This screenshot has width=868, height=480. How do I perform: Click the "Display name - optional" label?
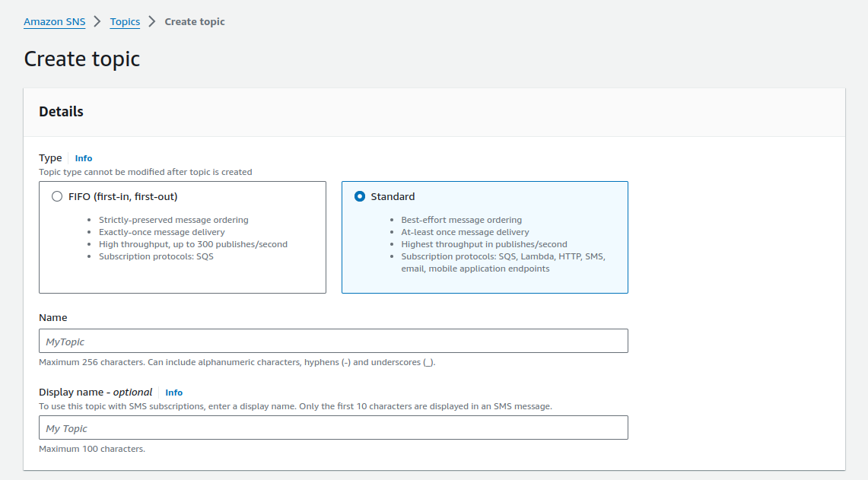[96, 393]
